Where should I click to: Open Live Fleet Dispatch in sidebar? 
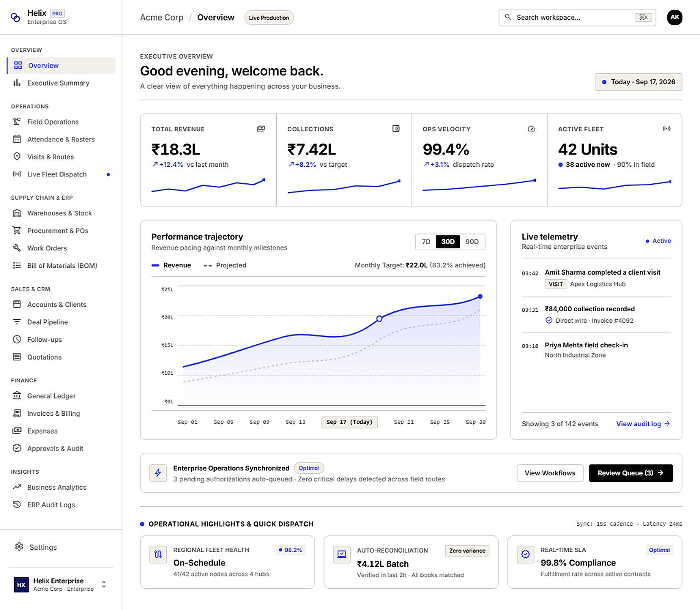(61, 174)
